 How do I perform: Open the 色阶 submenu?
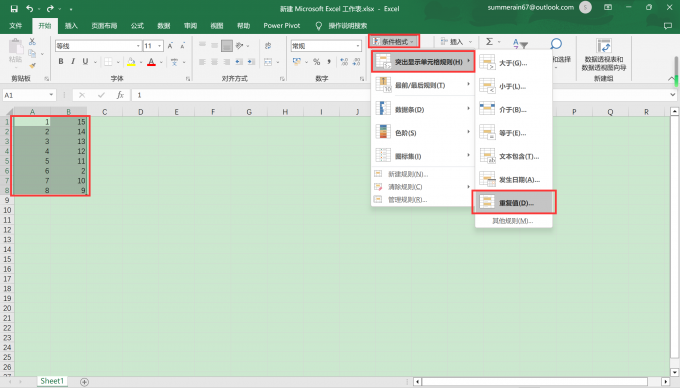[423, 133]
